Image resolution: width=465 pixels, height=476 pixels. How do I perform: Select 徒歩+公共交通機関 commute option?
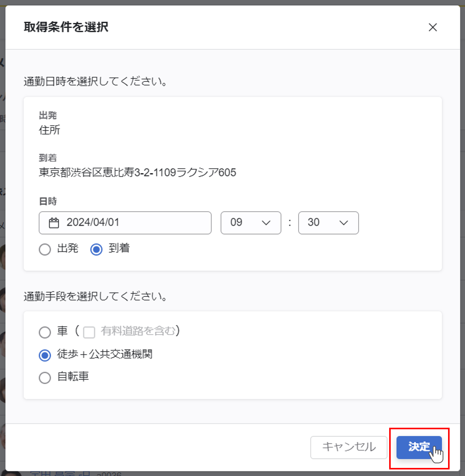coord(45,355)
